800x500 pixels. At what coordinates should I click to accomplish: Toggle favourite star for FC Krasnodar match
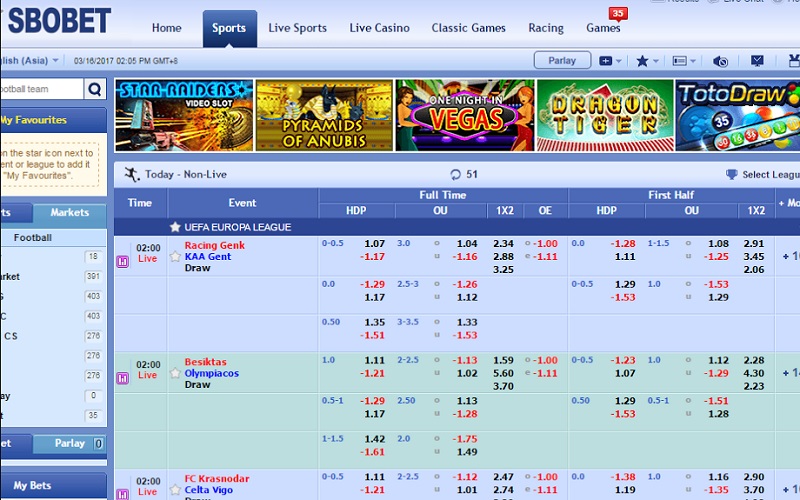click(175, 489)
